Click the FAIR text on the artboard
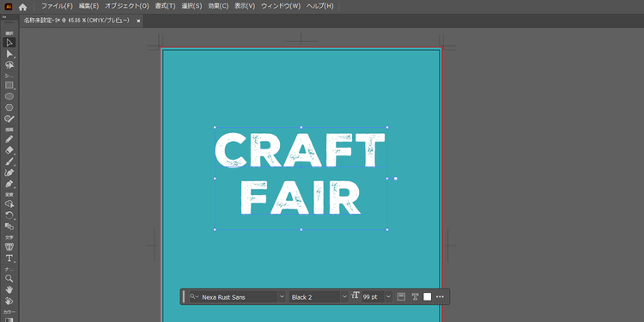 [x=301, y=198]
